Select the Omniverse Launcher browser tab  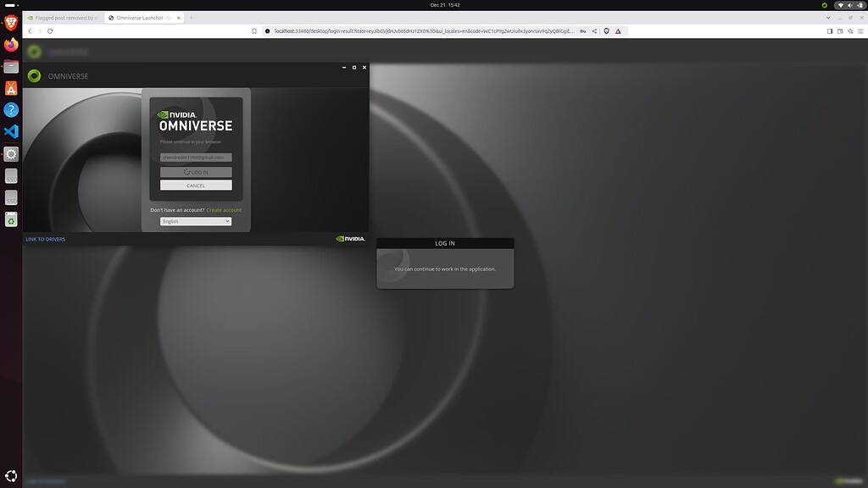tap(144, 16)
